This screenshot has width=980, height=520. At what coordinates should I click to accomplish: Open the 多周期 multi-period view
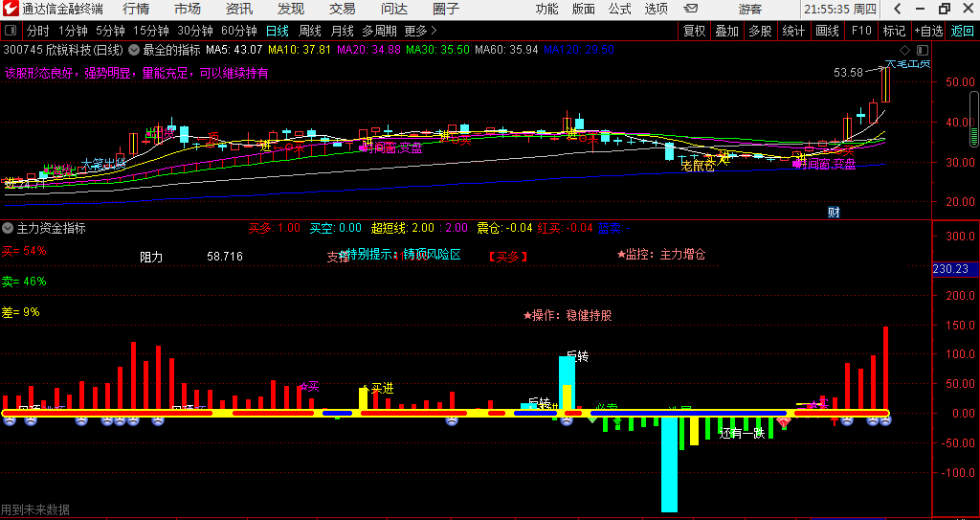(379, 31)
